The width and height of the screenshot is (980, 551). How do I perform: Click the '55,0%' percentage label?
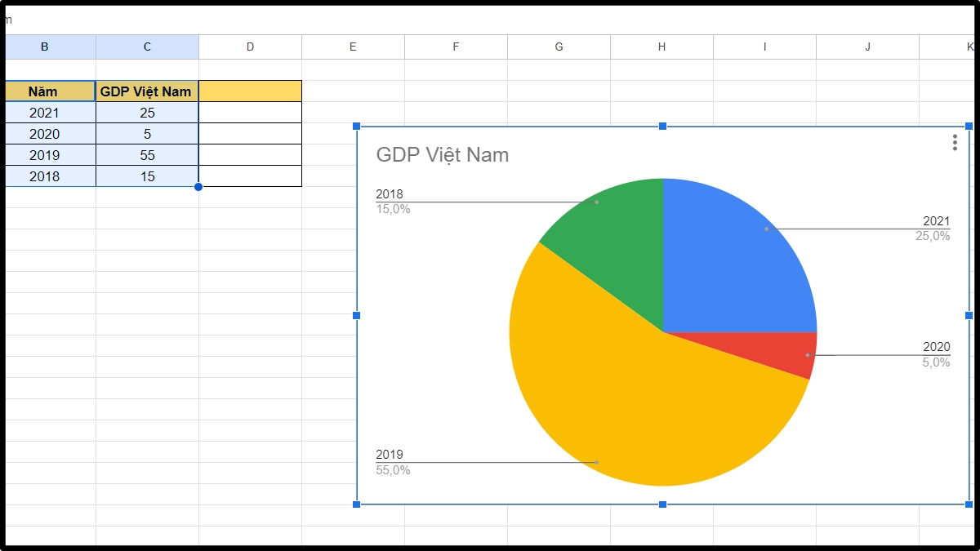[393, 470]
